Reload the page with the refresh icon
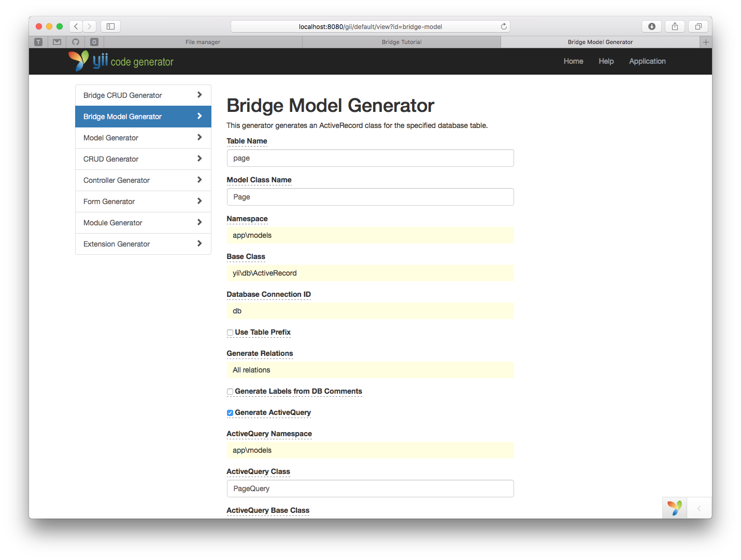 504,26
